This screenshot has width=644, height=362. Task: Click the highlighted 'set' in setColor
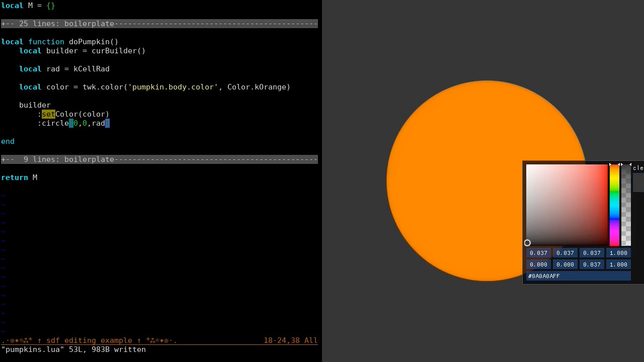tap(48, 114)
